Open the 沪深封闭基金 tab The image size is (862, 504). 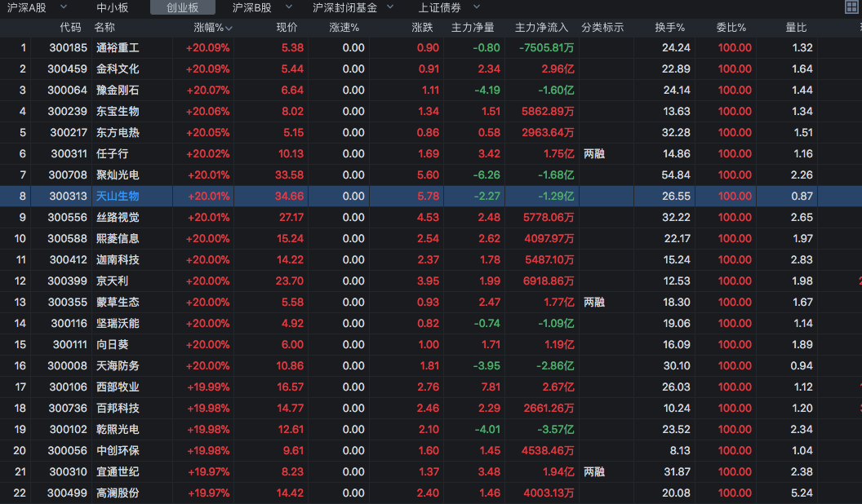tap(344, 7)
